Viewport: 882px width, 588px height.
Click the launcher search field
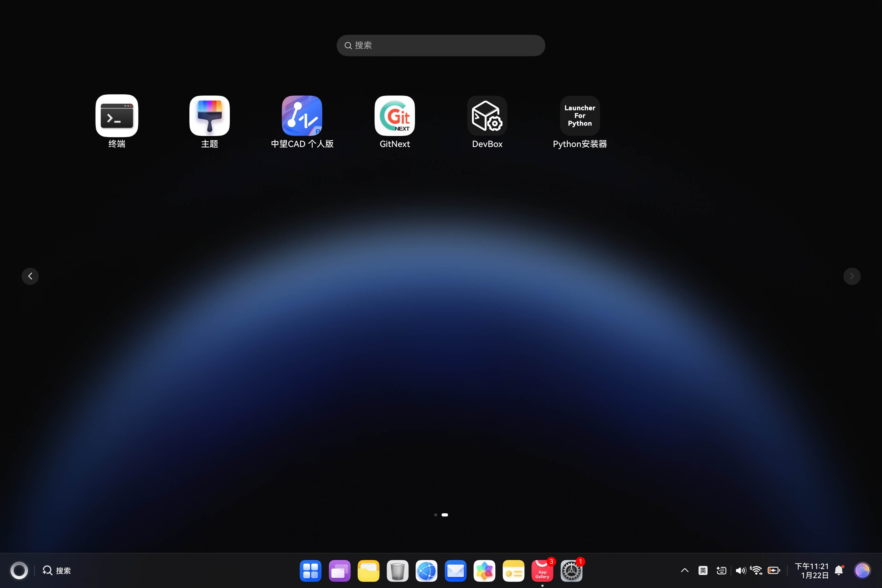pos(441,46)
